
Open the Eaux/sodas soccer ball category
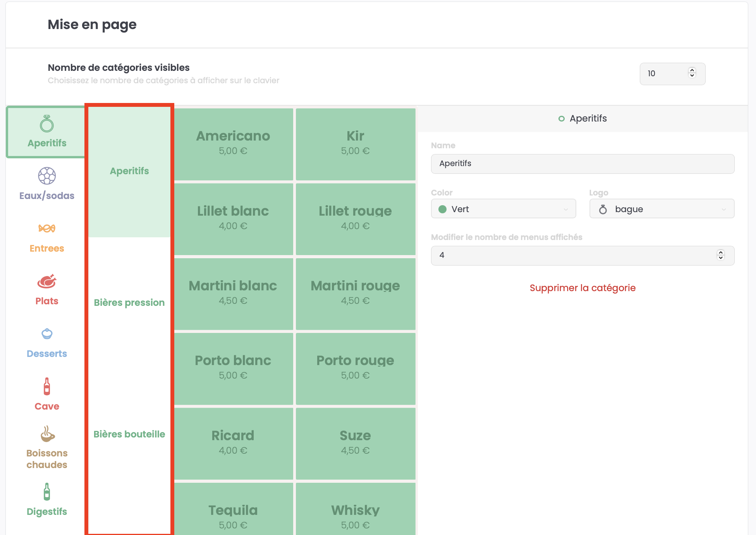click(46, 184)
